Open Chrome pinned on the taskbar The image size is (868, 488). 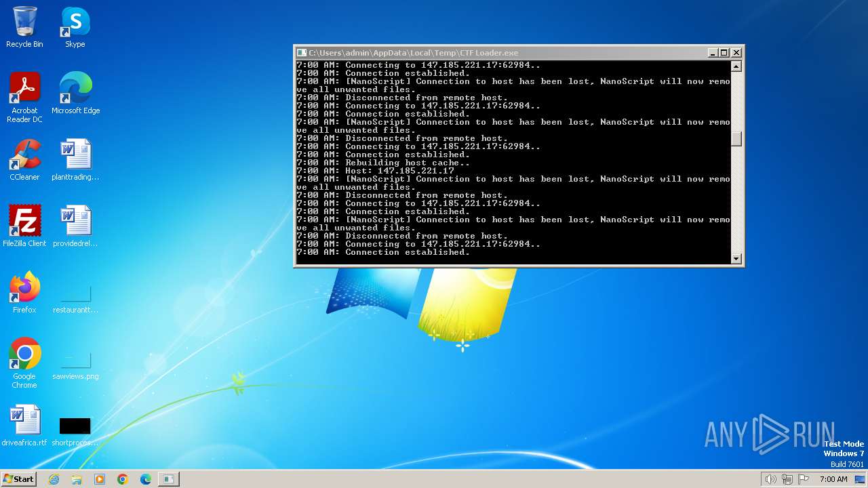[123, 479]
